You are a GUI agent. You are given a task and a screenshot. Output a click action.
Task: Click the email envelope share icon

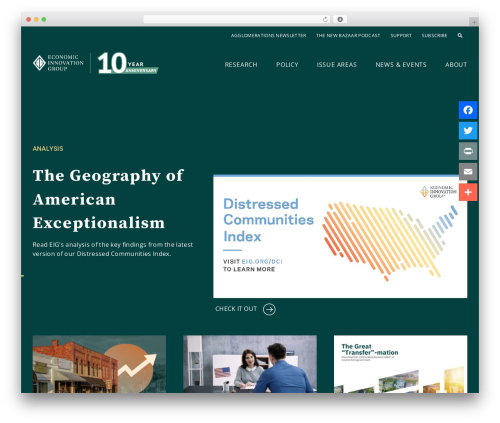[468, 172]
